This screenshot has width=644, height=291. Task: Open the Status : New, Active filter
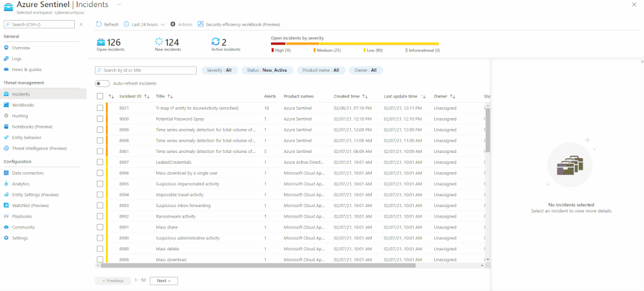click(267, 70)
